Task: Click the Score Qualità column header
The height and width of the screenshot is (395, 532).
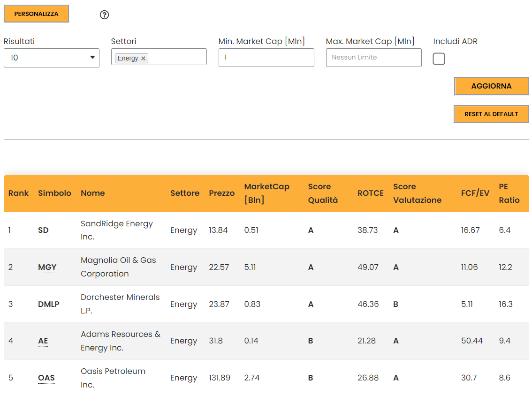Action: (323, 193)
